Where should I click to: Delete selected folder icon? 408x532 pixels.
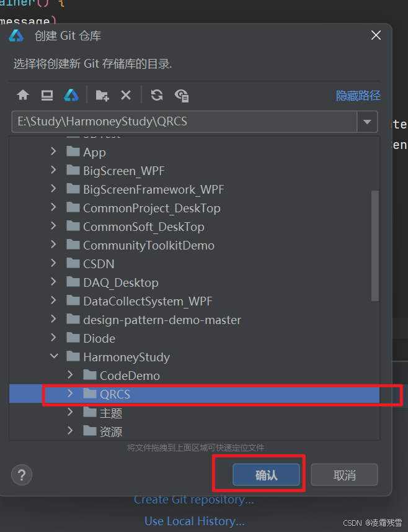tap(126, 95)
